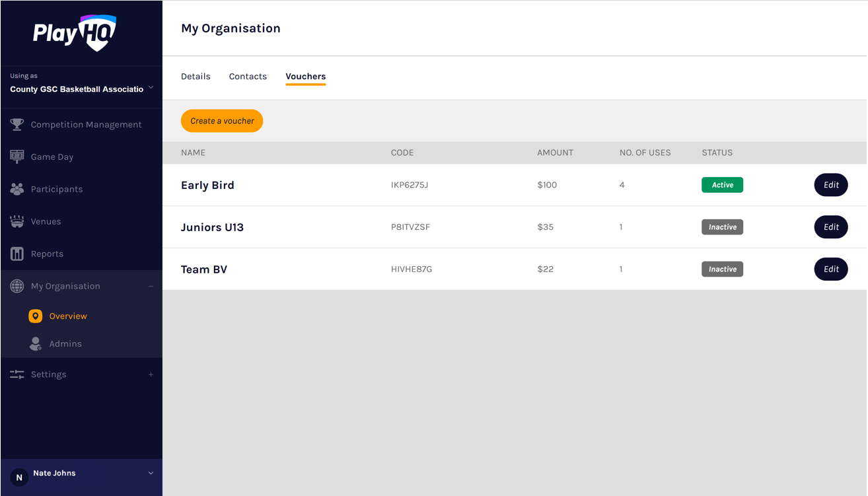The image size is (868, 496).
Task: Click the Venues stadium icon
Action: 17,222
